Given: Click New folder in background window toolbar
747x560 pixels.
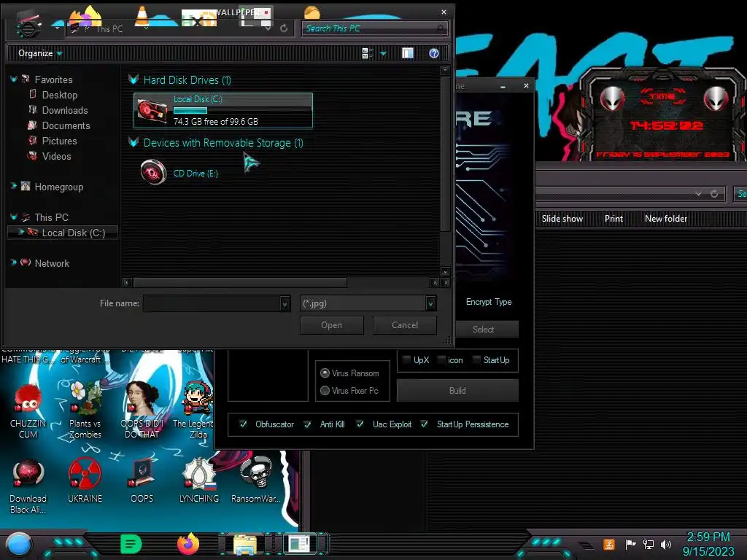Looking at the screenshot, I should point(666,219).
